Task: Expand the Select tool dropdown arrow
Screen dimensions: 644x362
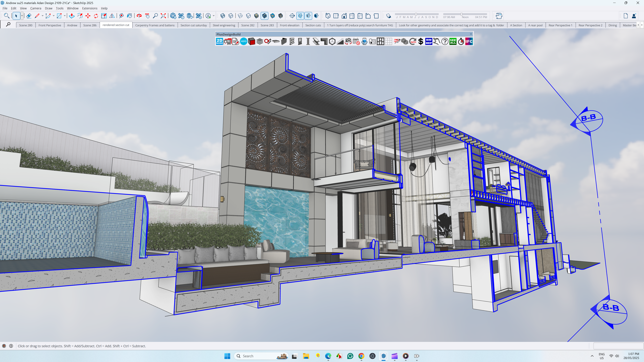Action: 22,16
